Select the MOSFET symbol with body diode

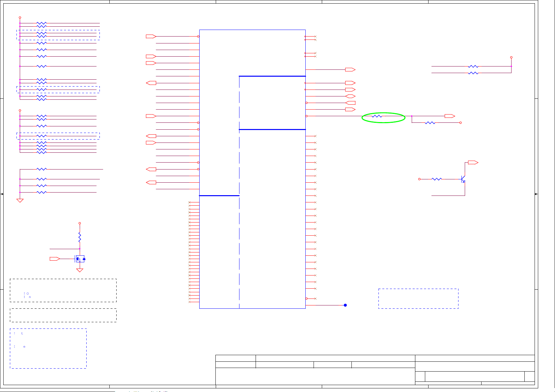point(80,259)
